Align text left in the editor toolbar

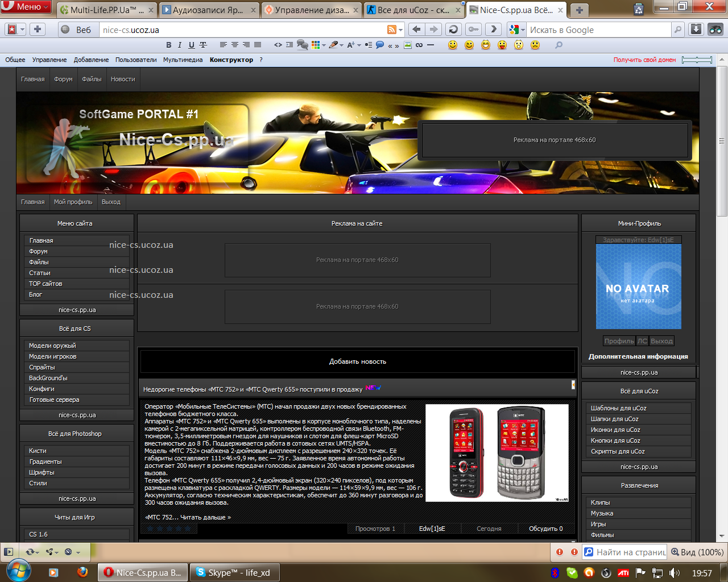coord(223,45)
